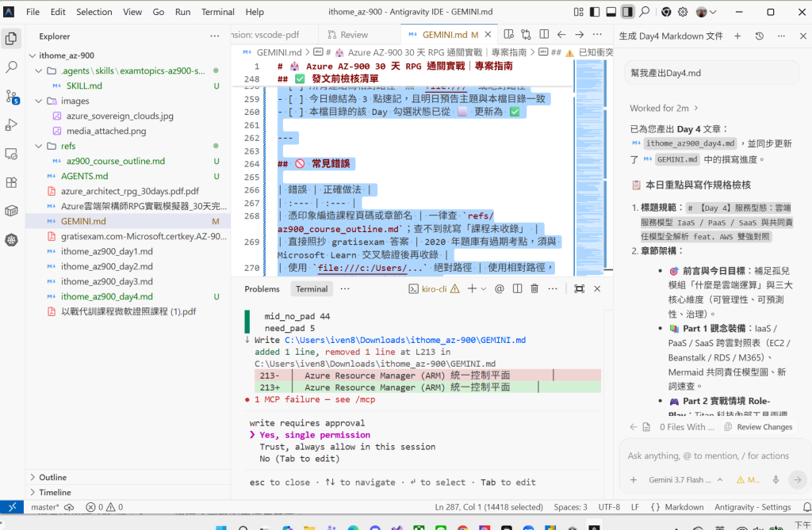Collapse the images folder

pyautogui.click(x=38, y=101)
